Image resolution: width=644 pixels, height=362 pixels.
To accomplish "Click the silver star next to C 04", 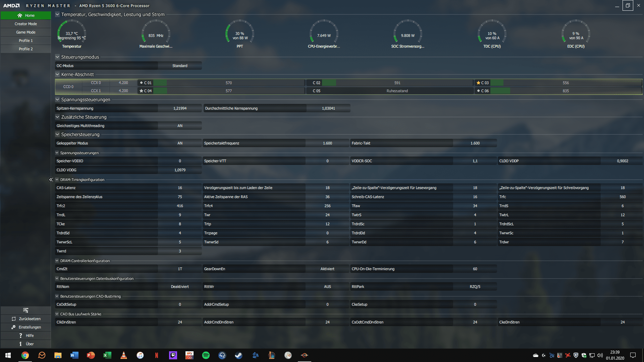I will [x=142, y=91].
